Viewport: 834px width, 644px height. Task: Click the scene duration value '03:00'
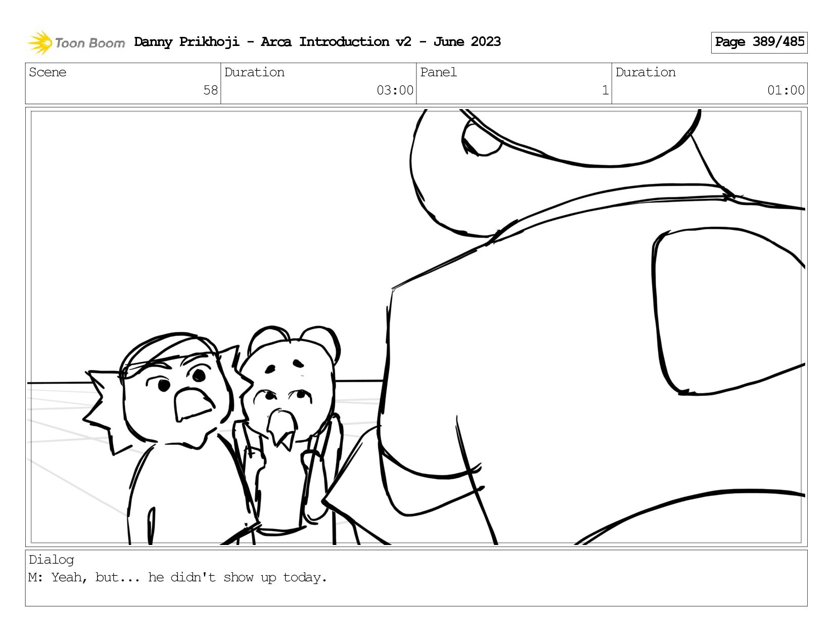point(395,90)
